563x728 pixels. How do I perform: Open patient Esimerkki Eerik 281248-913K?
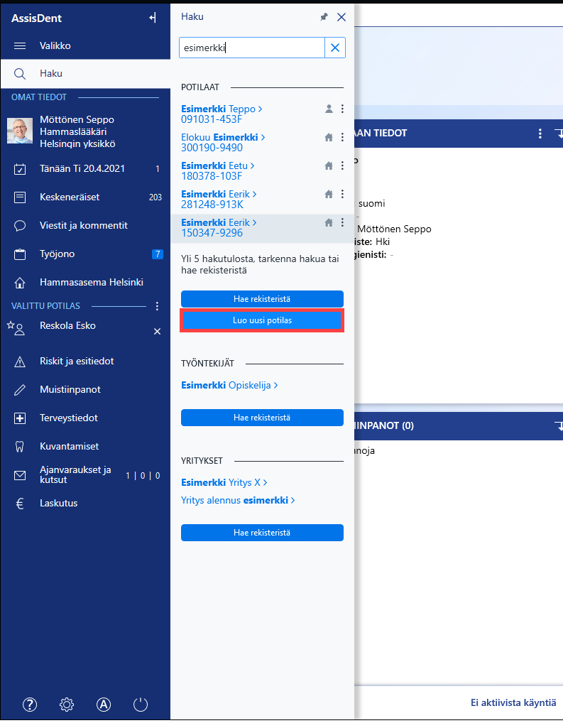point(219,199)
